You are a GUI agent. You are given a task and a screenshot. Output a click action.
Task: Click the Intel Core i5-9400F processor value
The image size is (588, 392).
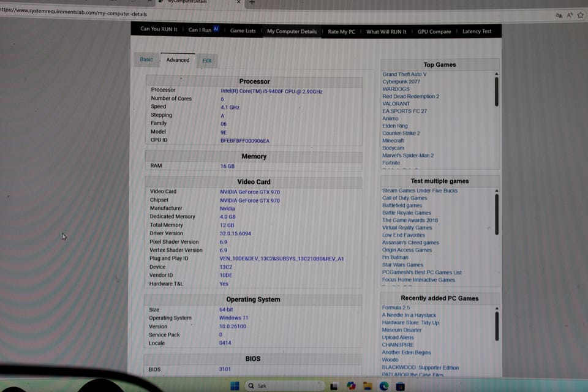pos(271,91)
